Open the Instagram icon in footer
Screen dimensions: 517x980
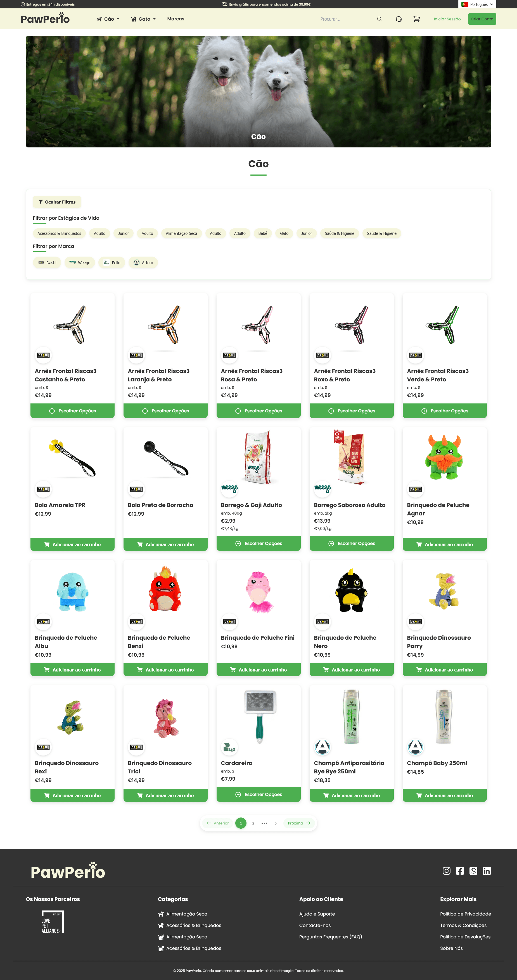[x=446, y=871]
